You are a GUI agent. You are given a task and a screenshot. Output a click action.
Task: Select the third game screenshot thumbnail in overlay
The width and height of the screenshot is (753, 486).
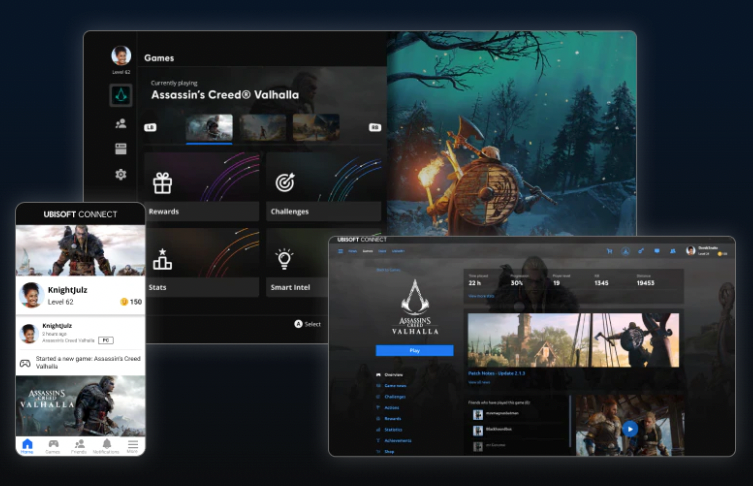pos(316,127)
